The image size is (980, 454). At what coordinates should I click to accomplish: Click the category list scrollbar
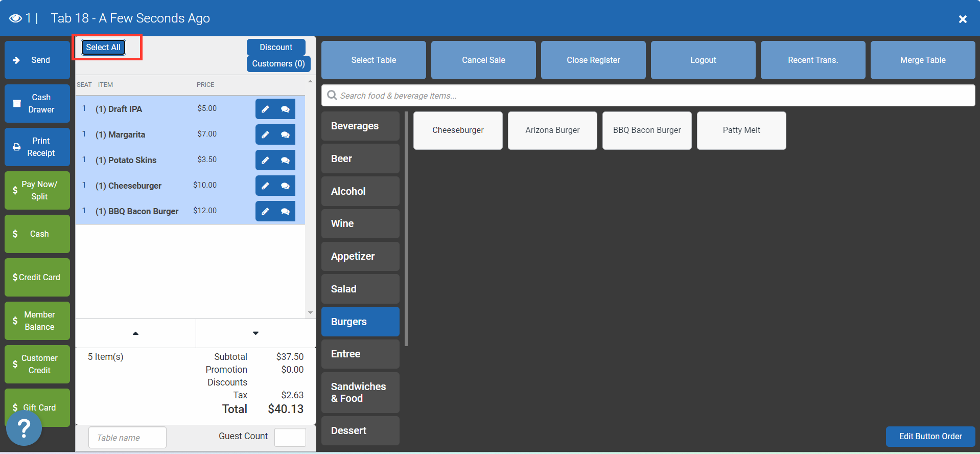[406, 229]
